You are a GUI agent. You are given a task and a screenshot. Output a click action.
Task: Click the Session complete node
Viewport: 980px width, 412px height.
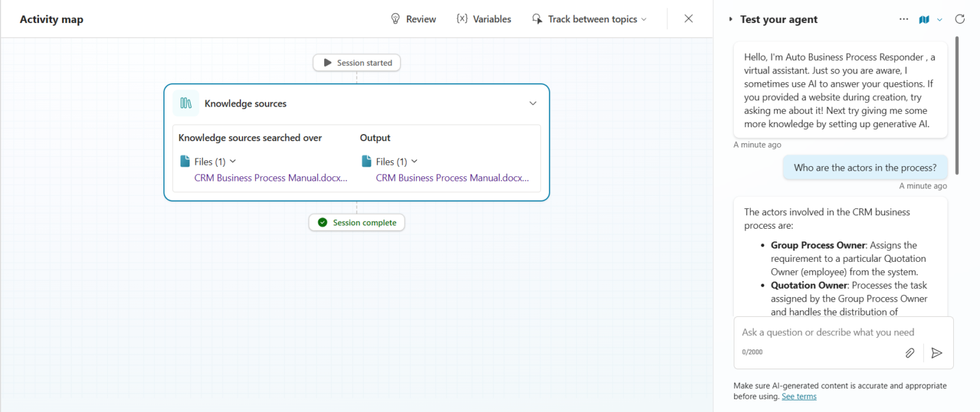357,222
